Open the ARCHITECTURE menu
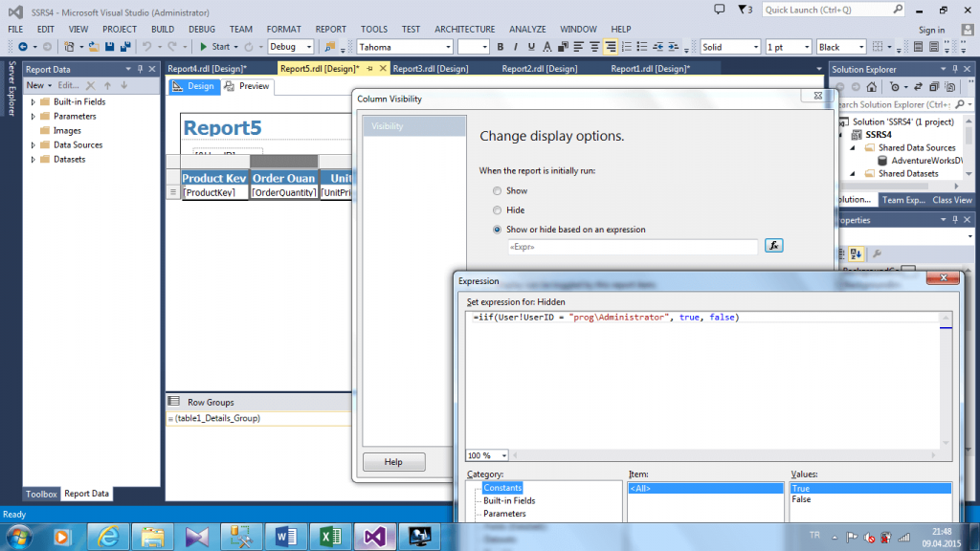Screen dimensions: 980x551 464,29
